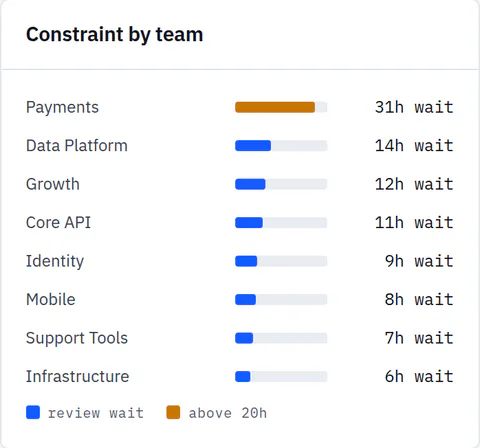Click the orange above 20h legend swatch
Viewport: 480px width, 448px height.
pyautogui.click(x=173, y=412)
